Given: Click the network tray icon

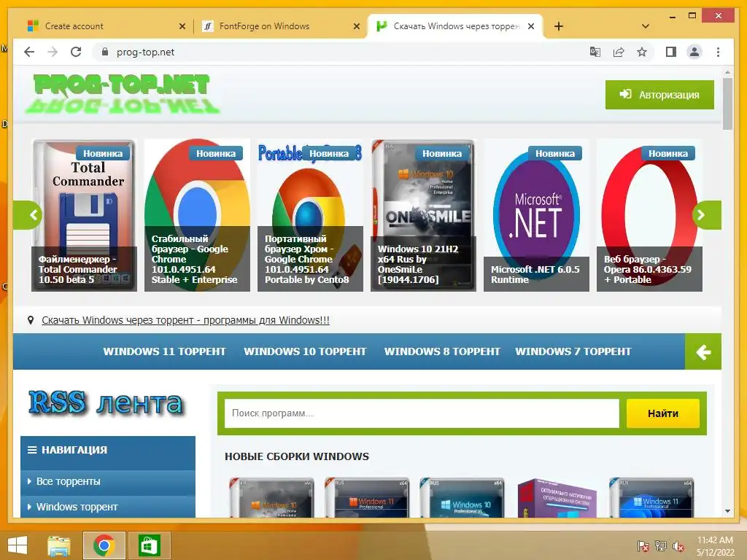Looking at the screenshot, I should 660,545.
